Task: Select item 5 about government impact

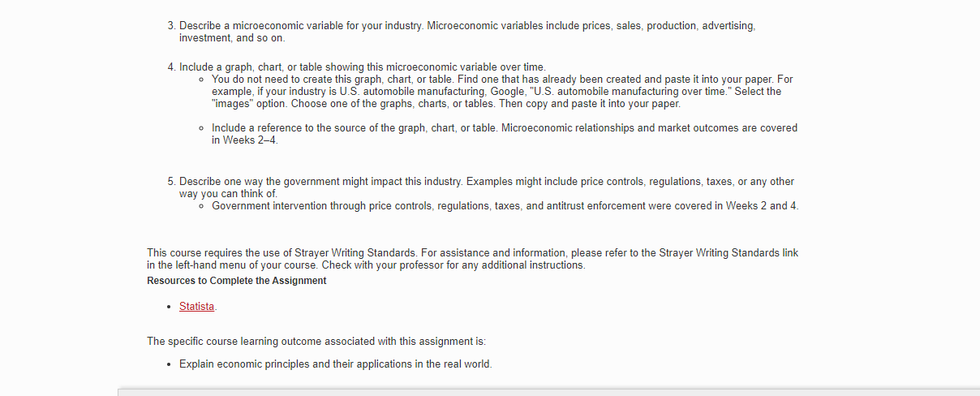Action: tap(487, 187)
